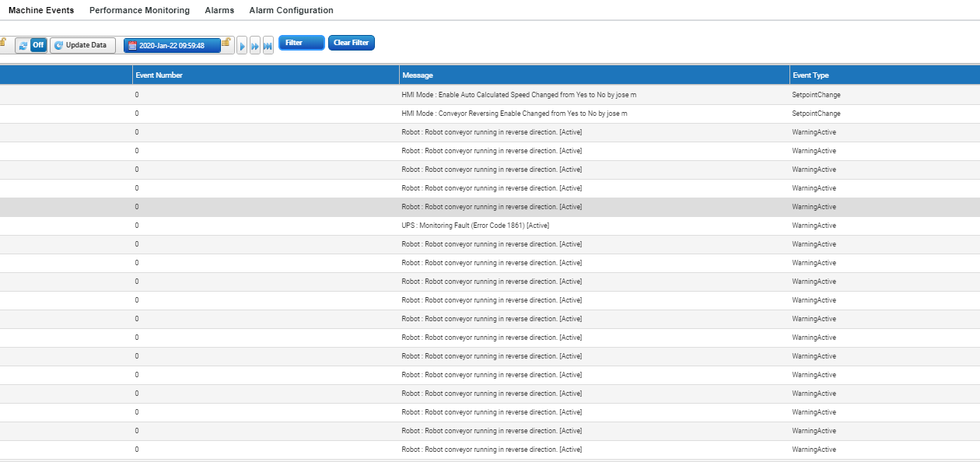Click the refresh icon beside the Off toggle
The width and height of the screenshot is (980, 462).
click(x=23, y=45)
